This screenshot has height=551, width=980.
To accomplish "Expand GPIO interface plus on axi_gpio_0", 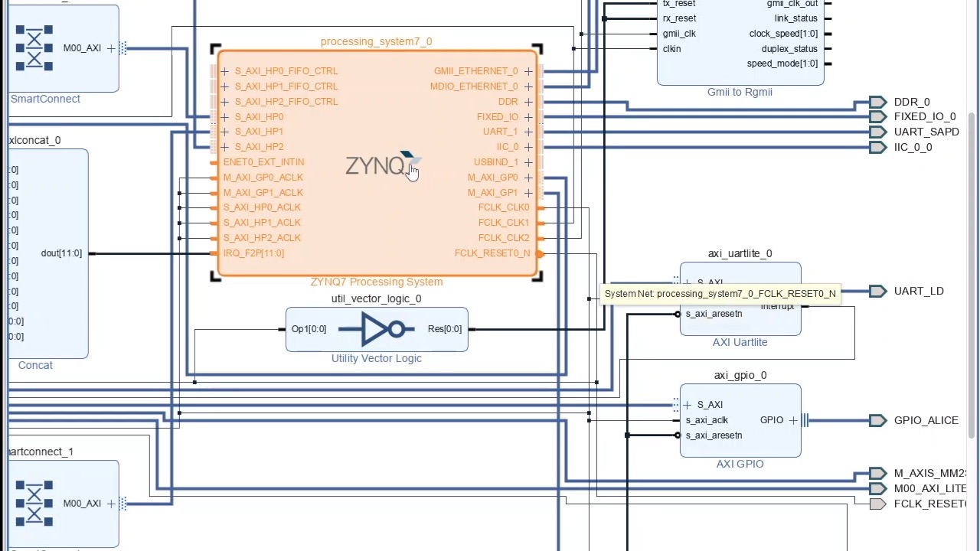I will tap(793, 420).
